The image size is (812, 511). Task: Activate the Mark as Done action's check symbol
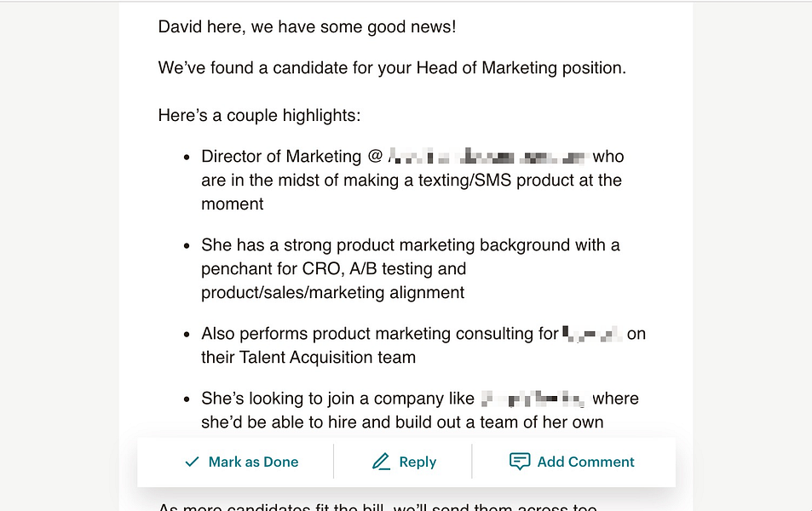point(191,462)
